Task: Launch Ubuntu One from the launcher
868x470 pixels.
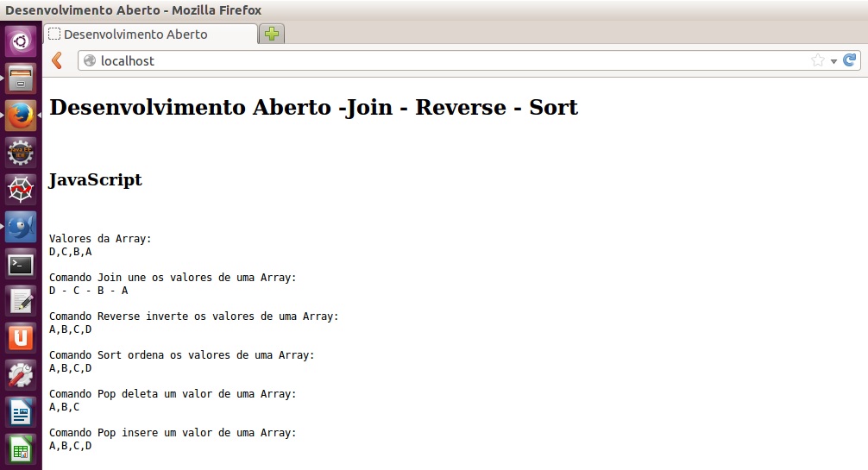Action: click(x=21, y=338)
